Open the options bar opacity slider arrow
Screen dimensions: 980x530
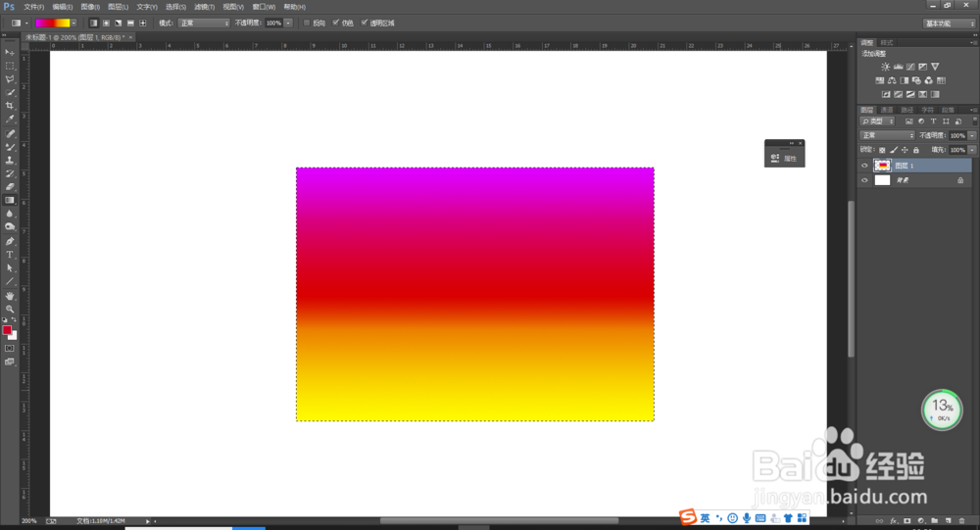[288, 24]
